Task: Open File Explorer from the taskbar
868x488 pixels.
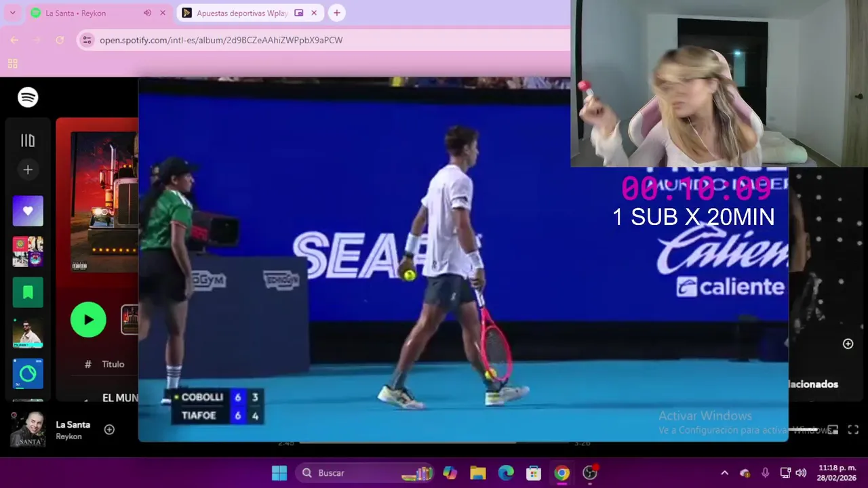Action: tap(478, 473)
